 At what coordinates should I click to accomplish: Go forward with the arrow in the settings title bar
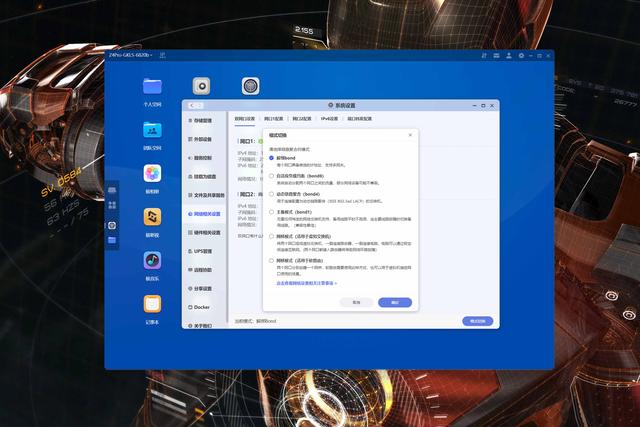[x=200, y=105]
